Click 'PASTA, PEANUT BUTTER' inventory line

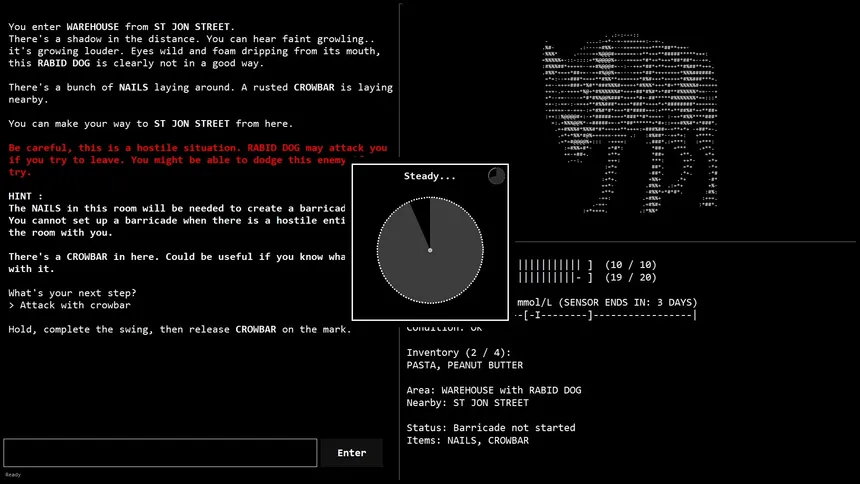click(465, 365)
